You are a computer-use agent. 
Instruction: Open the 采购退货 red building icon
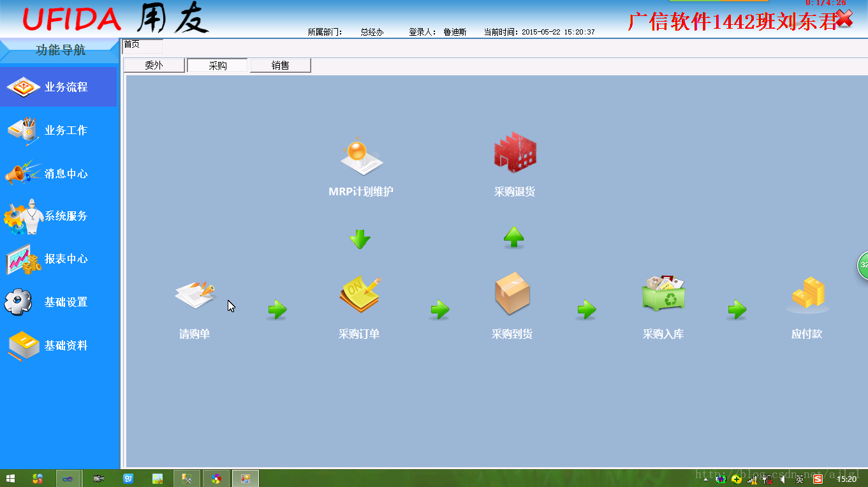(515, 153)
